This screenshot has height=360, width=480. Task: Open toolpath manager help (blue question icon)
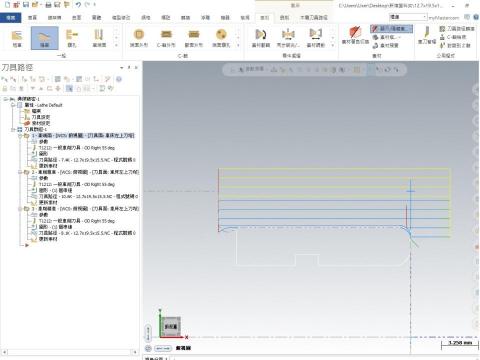coord(119,79)
